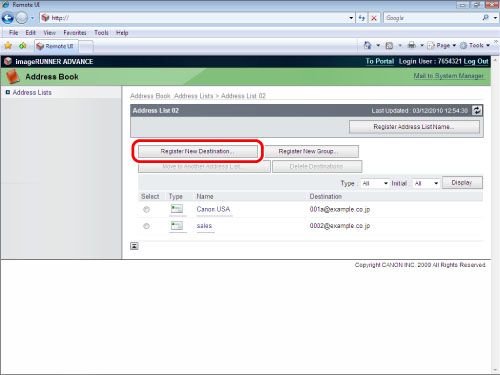Click the search magnifier icon
The image size is (500, 375).
point(486,18)
